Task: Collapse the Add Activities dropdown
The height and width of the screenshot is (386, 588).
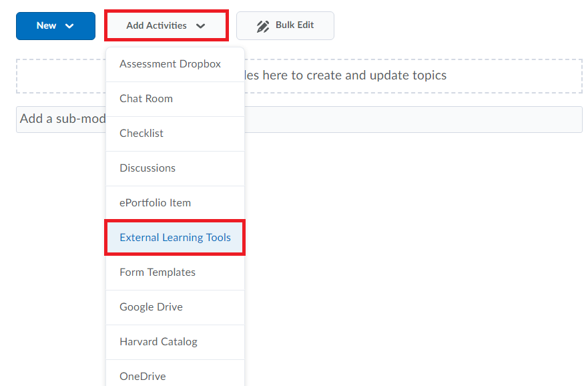Action: tap(166, 25)
